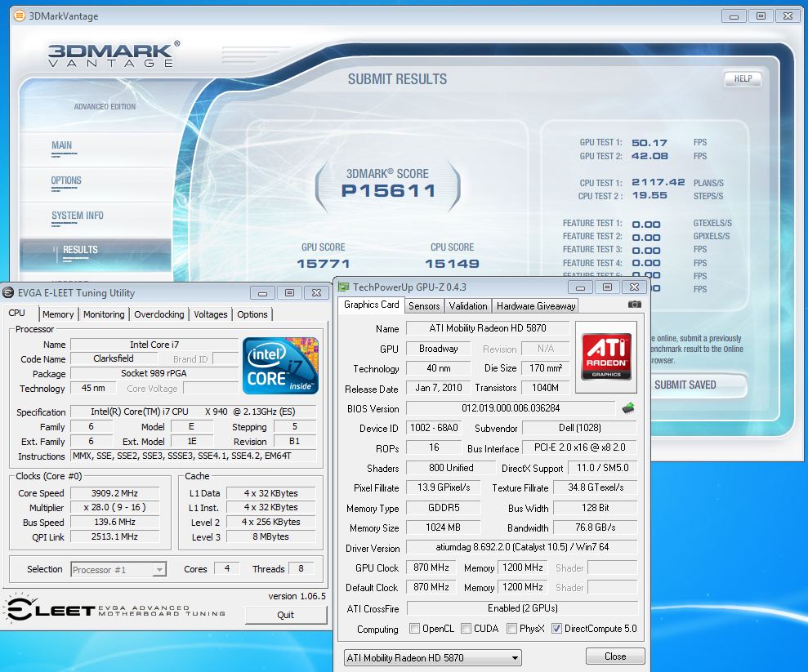808x672 pixels.
Task: Toggle the CUDA checkbox
Action: [466, 628]
